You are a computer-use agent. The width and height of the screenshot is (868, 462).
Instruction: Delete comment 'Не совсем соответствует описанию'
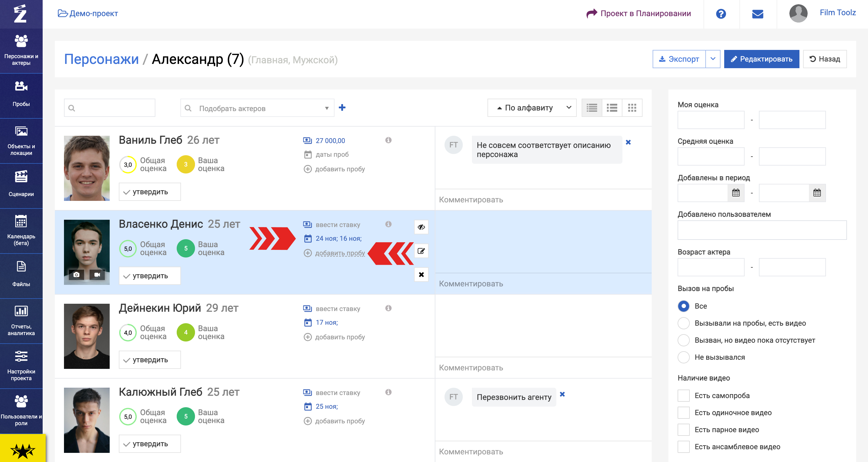pos(628,142)
